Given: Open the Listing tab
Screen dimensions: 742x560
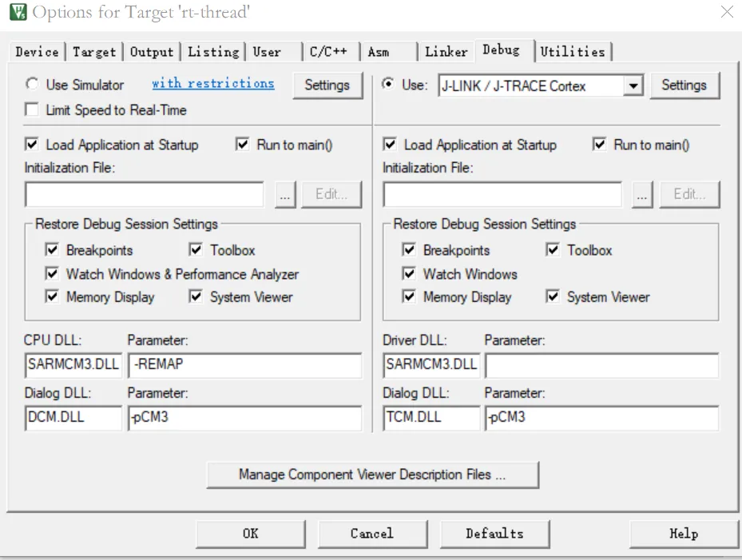Looking at the screenshot, I should point(213,52).
